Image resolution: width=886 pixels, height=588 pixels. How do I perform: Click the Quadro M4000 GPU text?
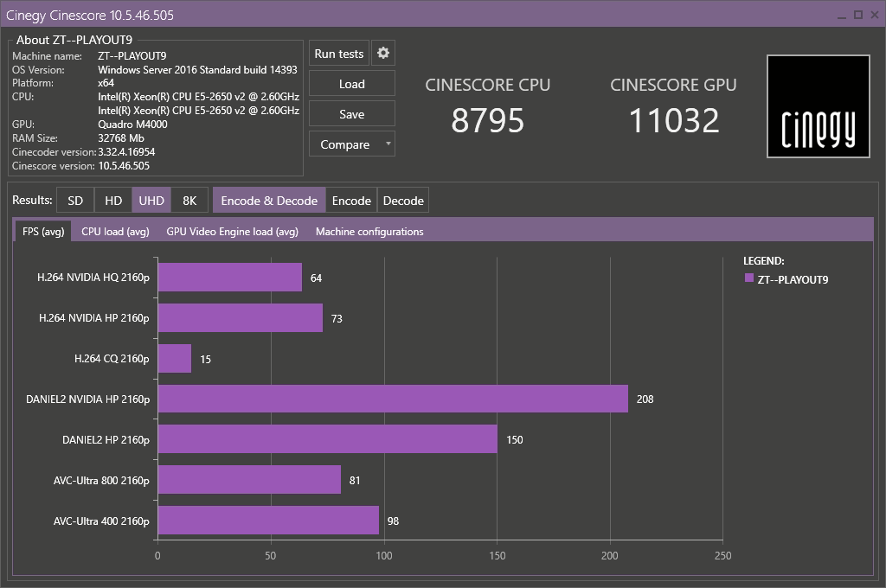click(132, 125)
